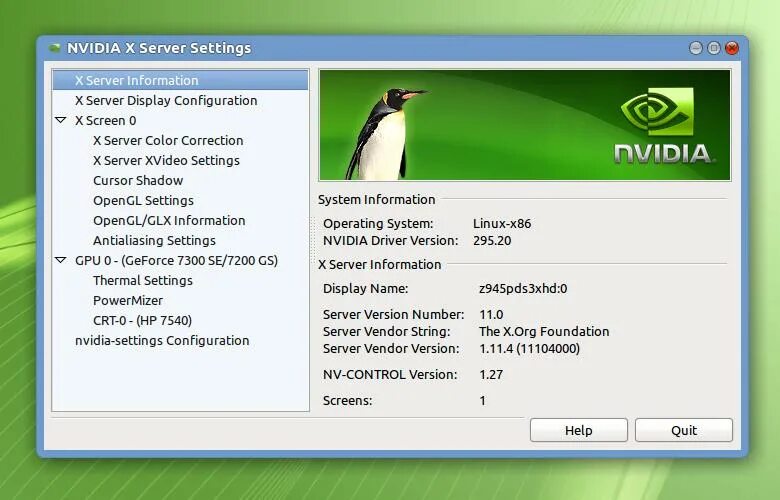Close the NVIDIA X Server Settings window
This screenshot has height=500, width=780.
(x=732, y=48)
